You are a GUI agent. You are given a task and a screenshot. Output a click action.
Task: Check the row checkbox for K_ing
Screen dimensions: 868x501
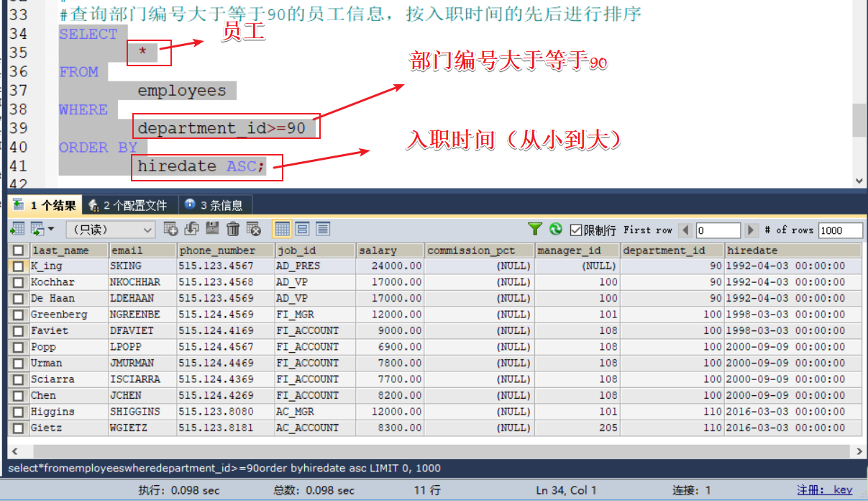pyautogui.click(x=18, y=266)
